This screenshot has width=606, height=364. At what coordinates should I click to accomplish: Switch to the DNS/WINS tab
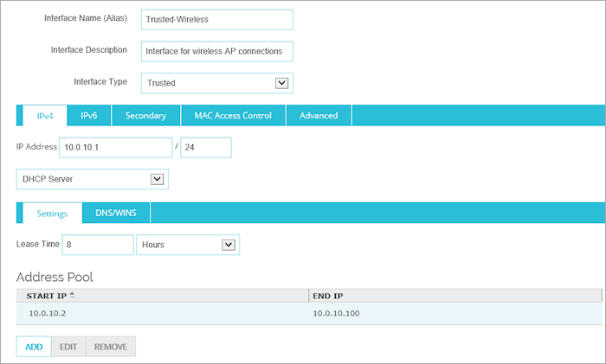(116, 213)
